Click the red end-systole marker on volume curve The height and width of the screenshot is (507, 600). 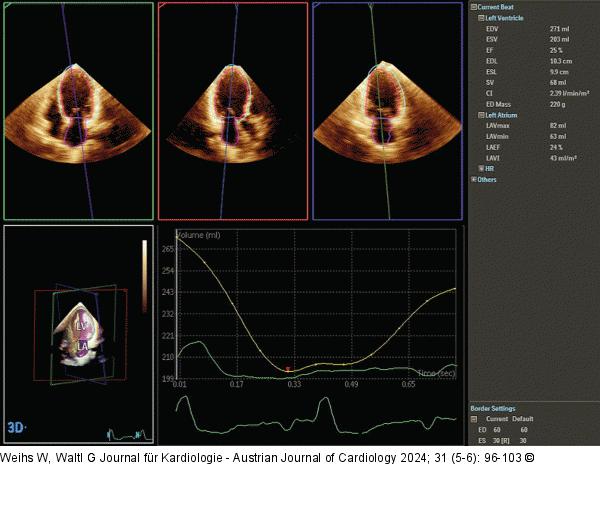click(288, 370)
